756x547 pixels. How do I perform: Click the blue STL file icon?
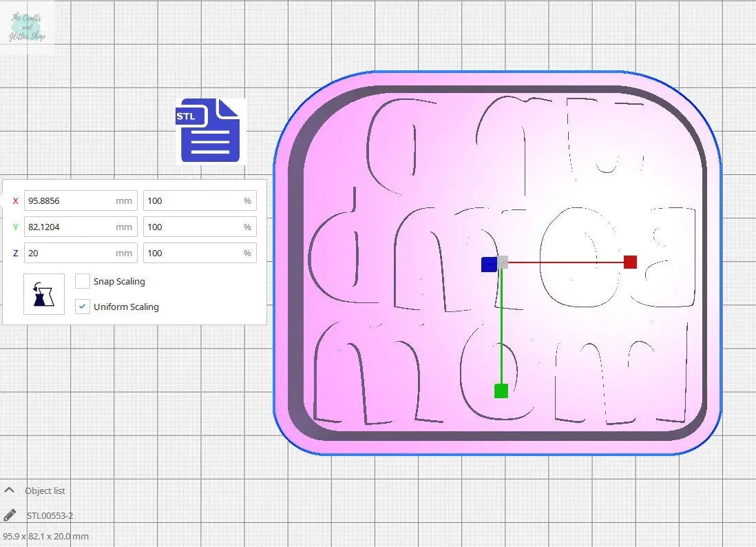(x=210, y=131)
